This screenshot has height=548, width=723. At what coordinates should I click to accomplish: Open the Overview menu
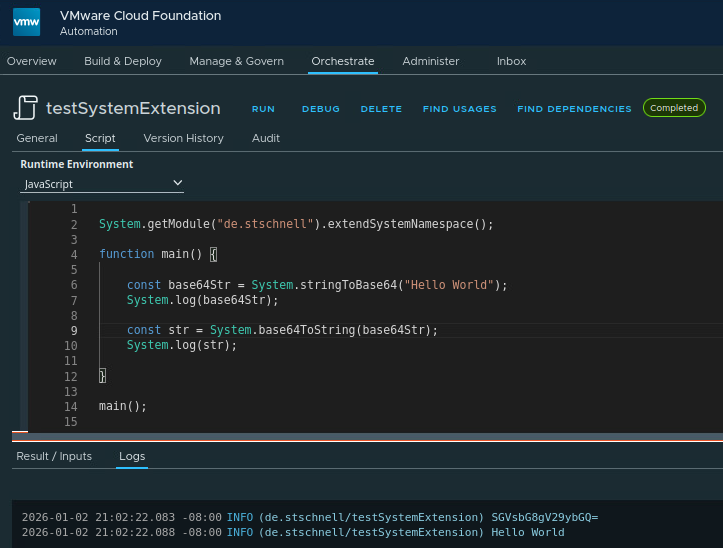(31, 61)
